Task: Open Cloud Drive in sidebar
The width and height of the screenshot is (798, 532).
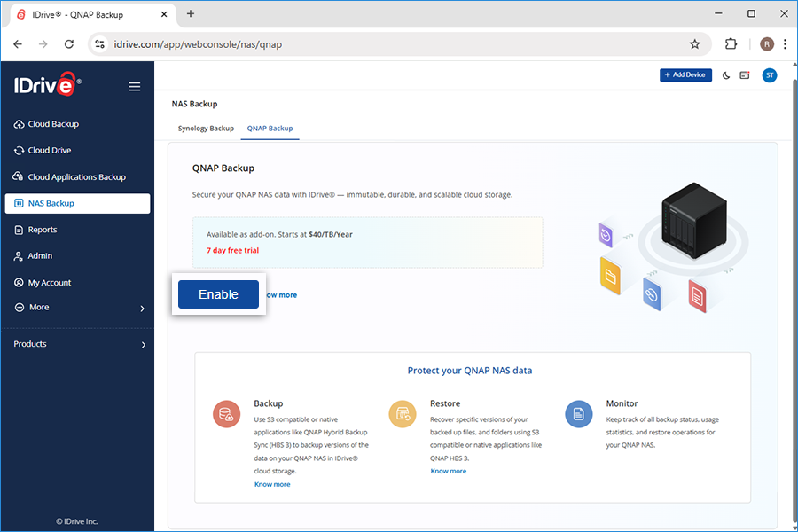Action: click(x=43, y=150)
